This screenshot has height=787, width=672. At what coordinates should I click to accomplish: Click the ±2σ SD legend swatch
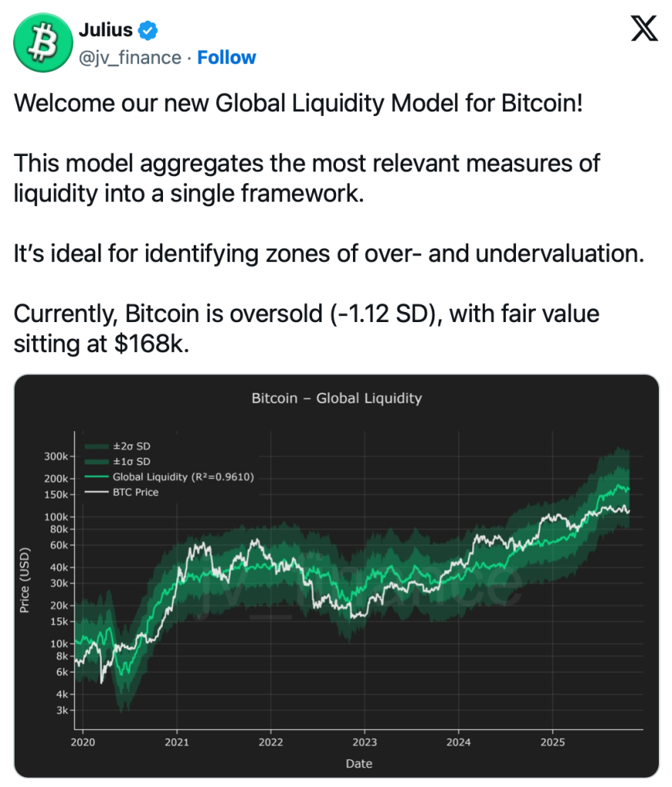pyautogui.click(x=97, y=446)
